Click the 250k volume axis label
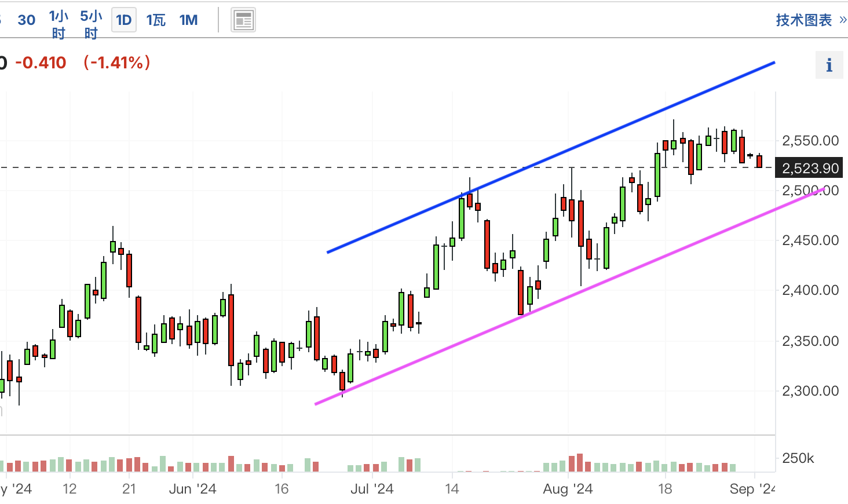848x504 pixels. pyautogui.click(x=798, y=458)
